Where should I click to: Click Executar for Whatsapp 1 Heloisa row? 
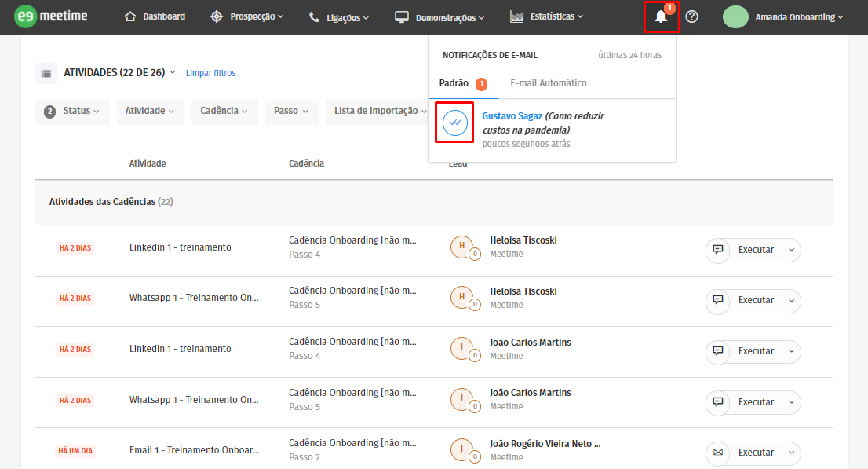(756, 300)
